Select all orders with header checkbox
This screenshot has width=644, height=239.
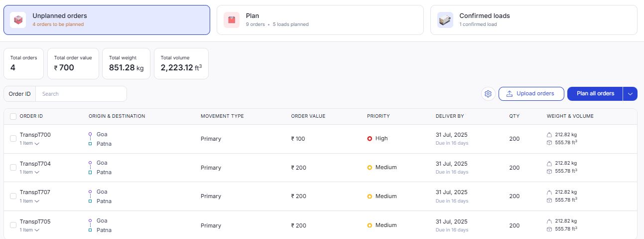point(13,116)
